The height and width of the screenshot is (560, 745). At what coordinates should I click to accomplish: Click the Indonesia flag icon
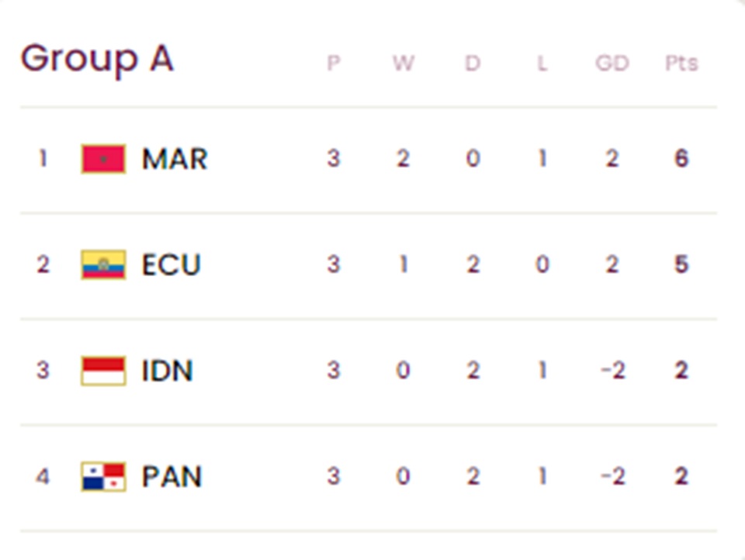point(103,371)
